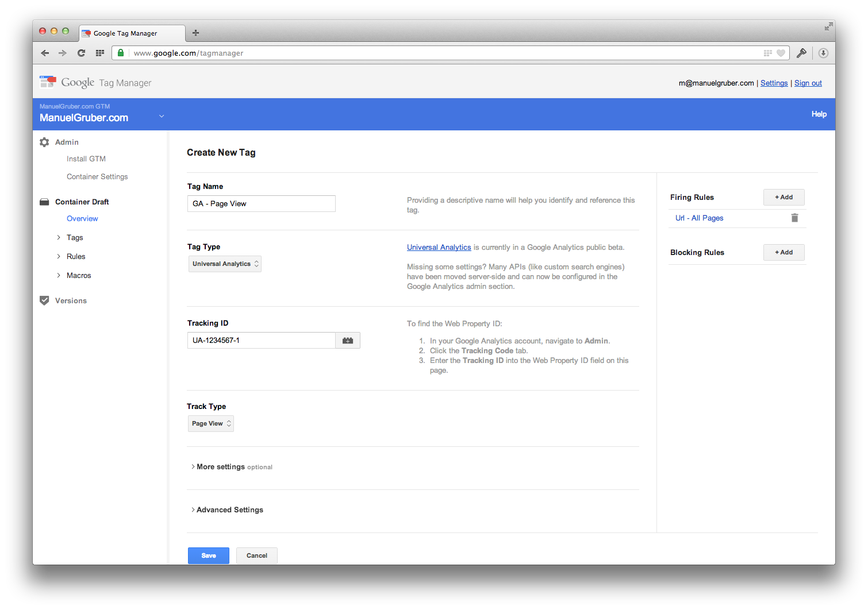Expand More settings optional section
This screenshot has width=868, height=610.
232,467
